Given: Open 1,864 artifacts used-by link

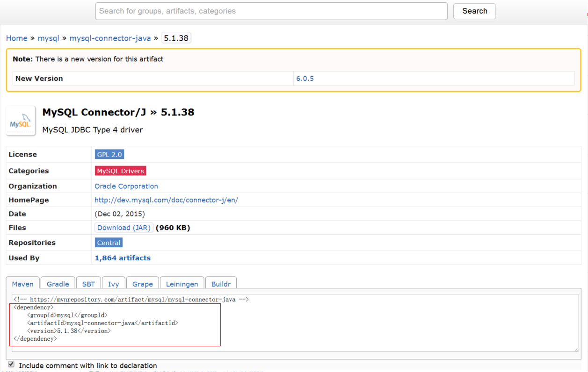Looking at the screenshot, I should (123, 258).
